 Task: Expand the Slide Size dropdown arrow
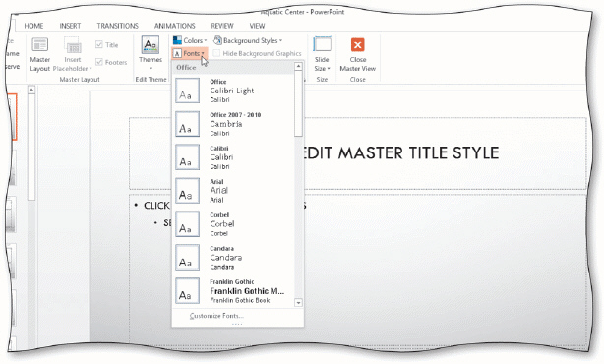(x=329, y=69)
